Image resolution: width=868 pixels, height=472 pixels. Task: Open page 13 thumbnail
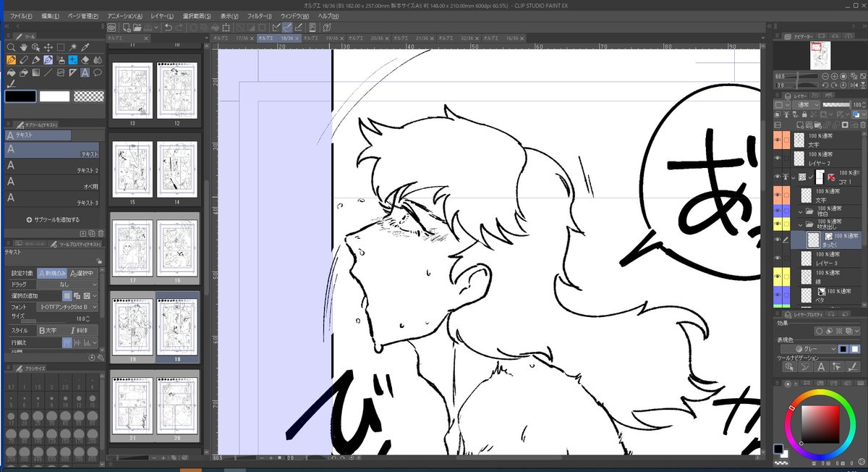132,91
